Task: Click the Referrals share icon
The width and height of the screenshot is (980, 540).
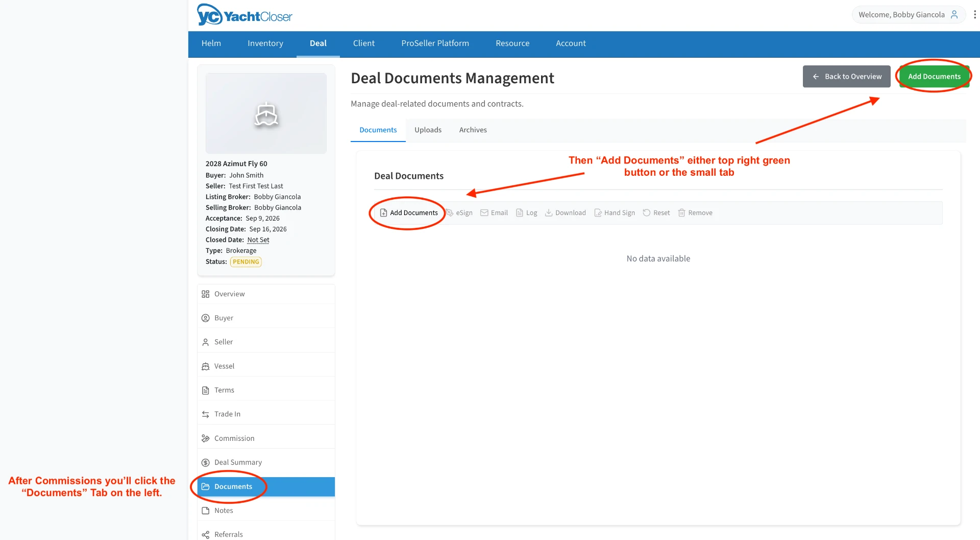Action: pyautogui.click(x=206, y=535)
